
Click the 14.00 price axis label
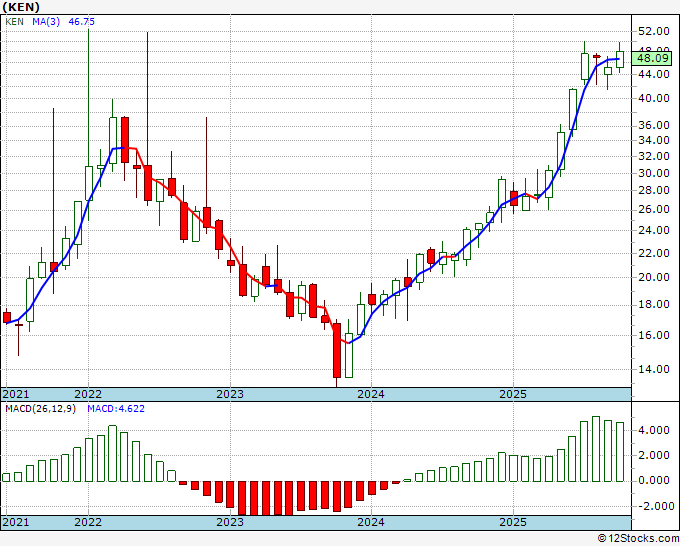point(654,369)
